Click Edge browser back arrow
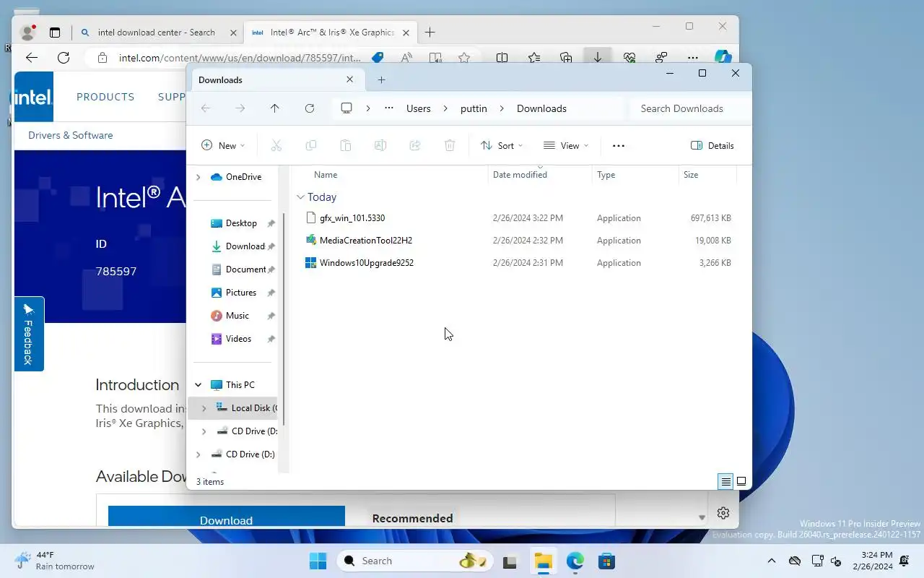924x578 pixels. pos(31,58)
